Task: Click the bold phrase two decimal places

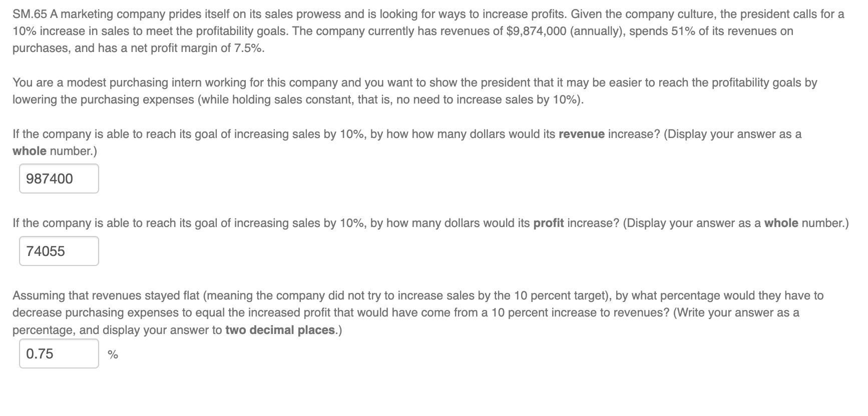Action: (x=280, y=329)
